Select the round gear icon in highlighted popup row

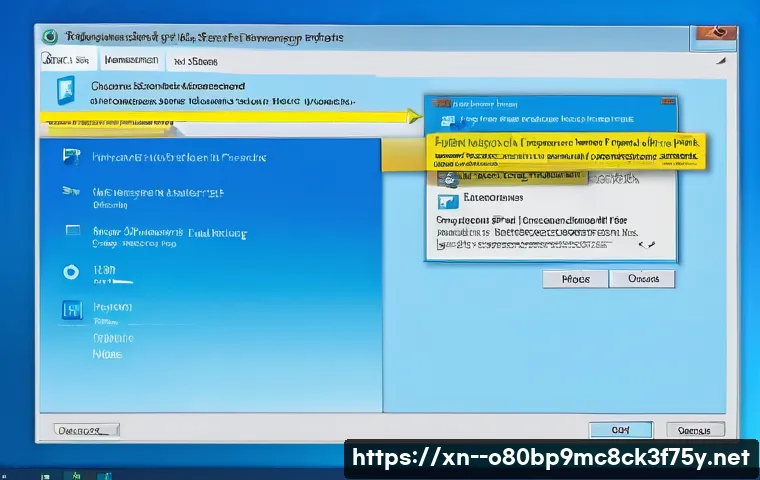click(x=448, y=178)
